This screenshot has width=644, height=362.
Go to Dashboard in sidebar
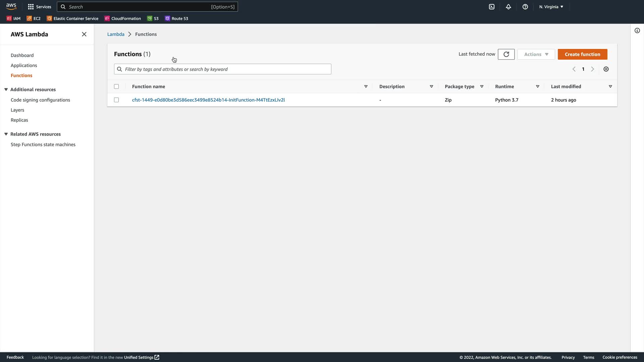[x=22, y=55]
